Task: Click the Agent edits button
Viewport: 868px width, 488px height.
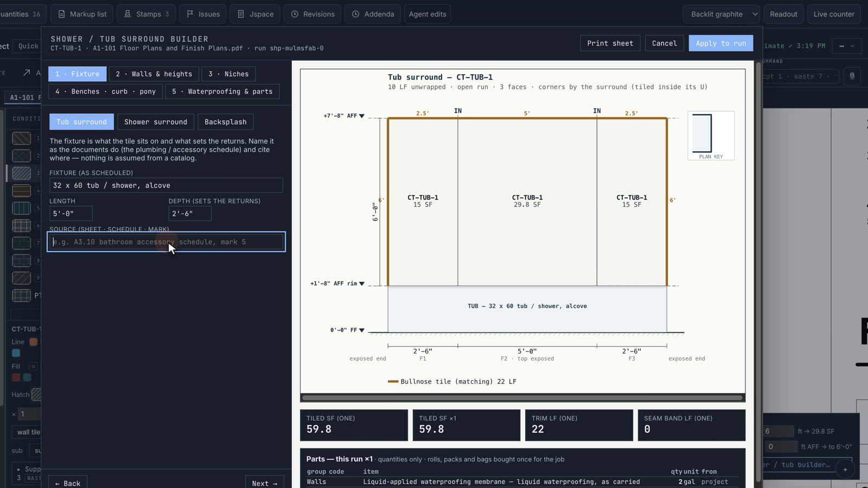Action: pos(427,14)
